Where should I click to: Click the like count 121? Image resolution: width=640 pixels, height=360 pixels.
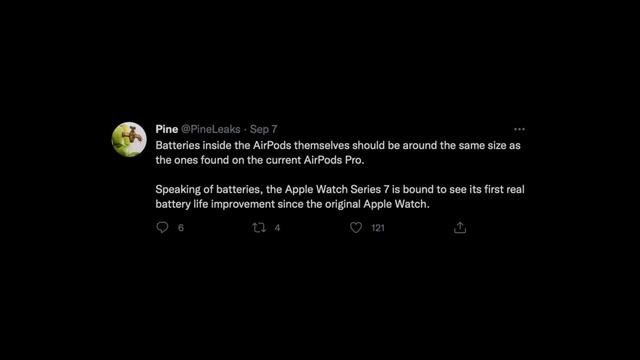(x=378, y=228)
